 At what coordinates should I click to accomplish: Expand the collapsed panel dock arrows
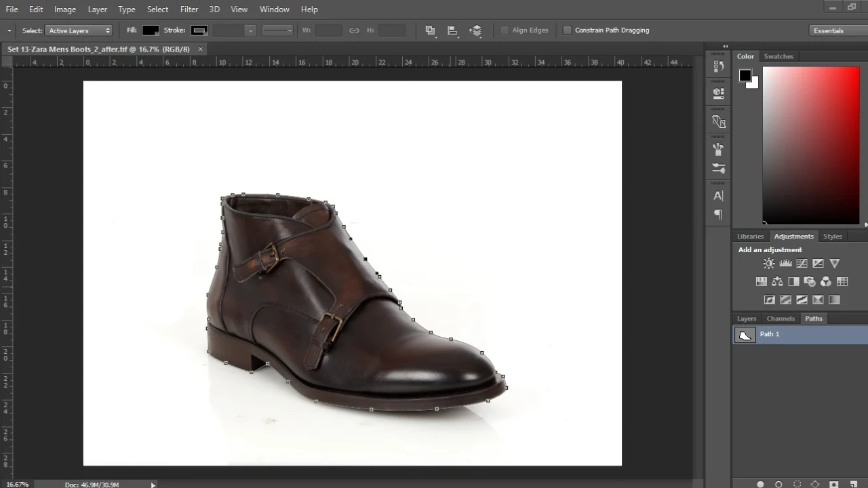pos(725,47)
